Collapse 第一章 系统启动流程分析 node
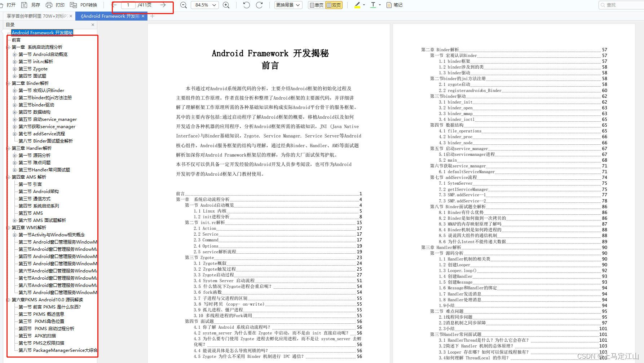644x363 pixels. 9,47
